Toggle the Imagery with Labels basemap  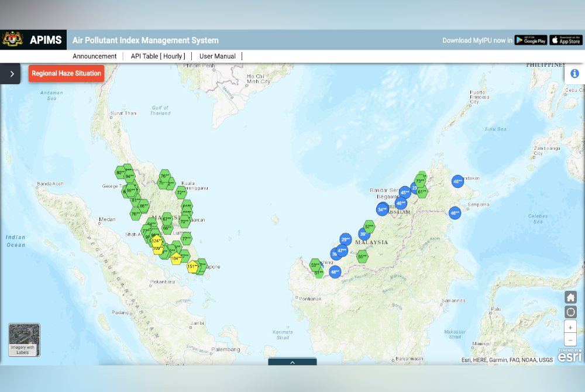23,339
